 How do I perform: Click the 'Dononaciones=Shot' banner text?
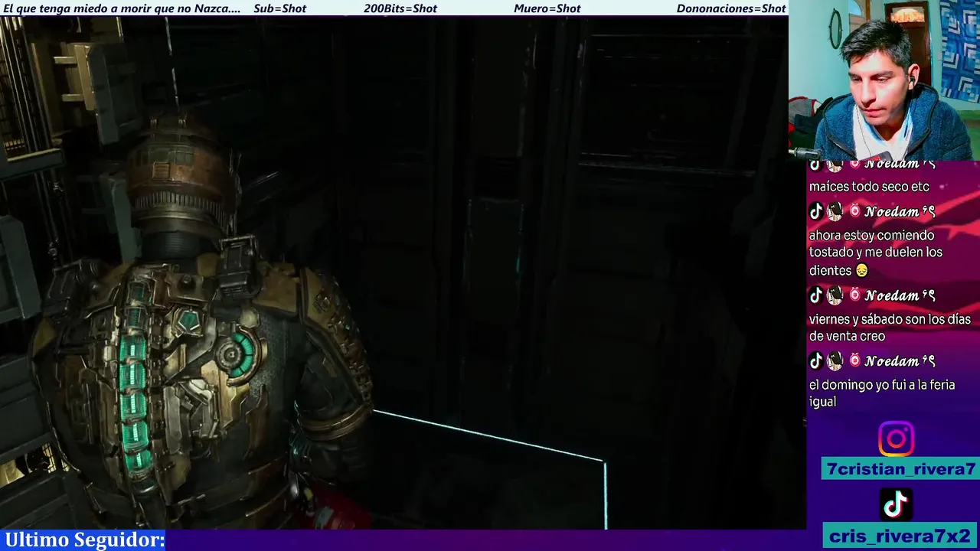[731, 8]
